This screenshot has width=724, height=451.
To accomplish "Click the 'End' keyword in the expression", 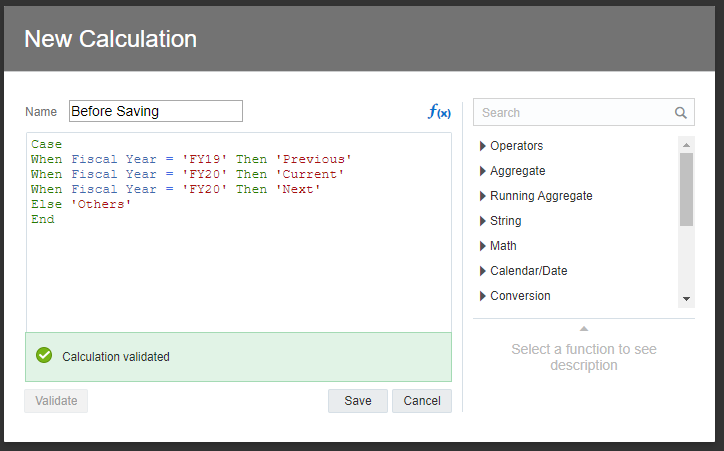I will click(42, 219).
